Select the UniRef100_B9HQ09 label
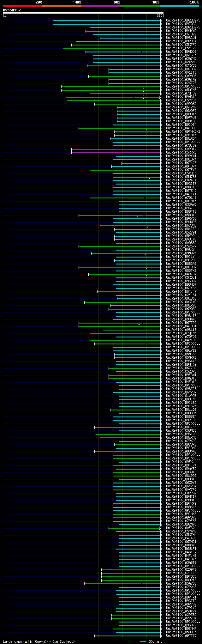 [181, 52]
